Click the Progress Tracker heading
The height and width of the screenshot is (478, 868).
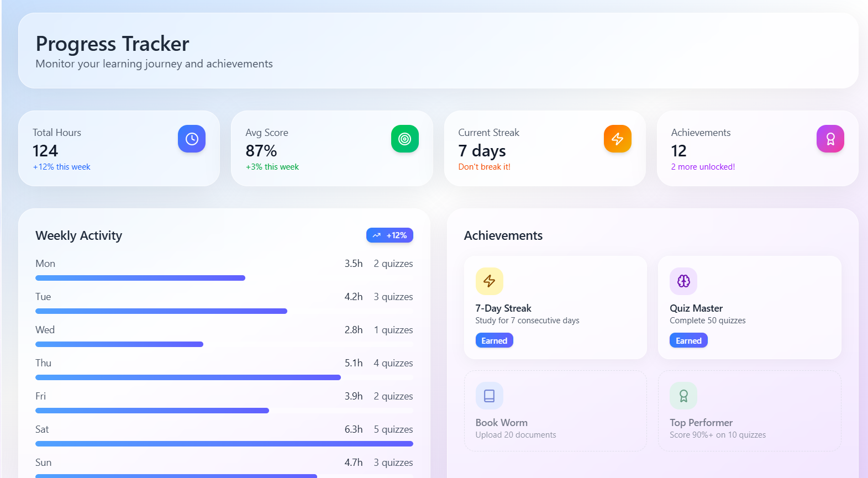[x=112, y=44]
